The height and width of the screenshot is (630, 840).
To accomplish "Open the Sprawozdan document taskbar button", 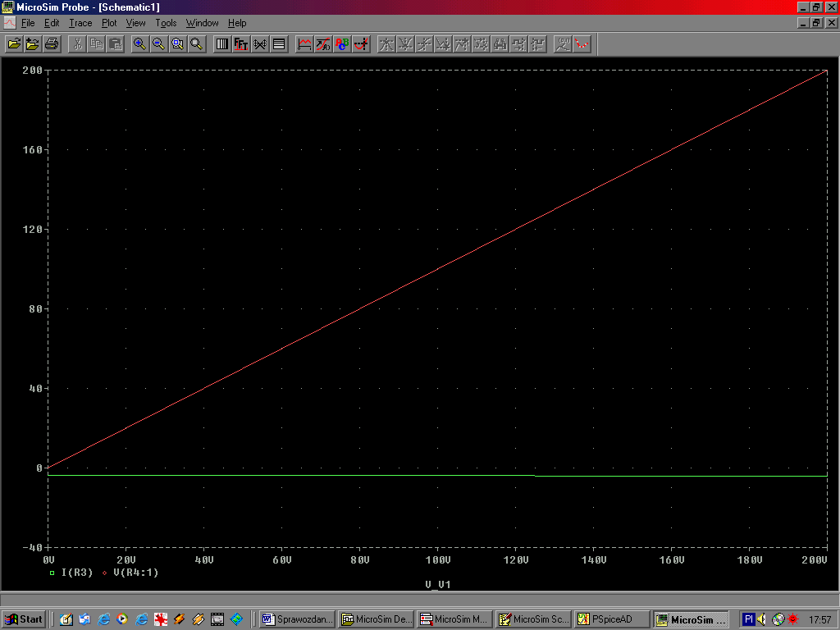I will click(298, 619).
